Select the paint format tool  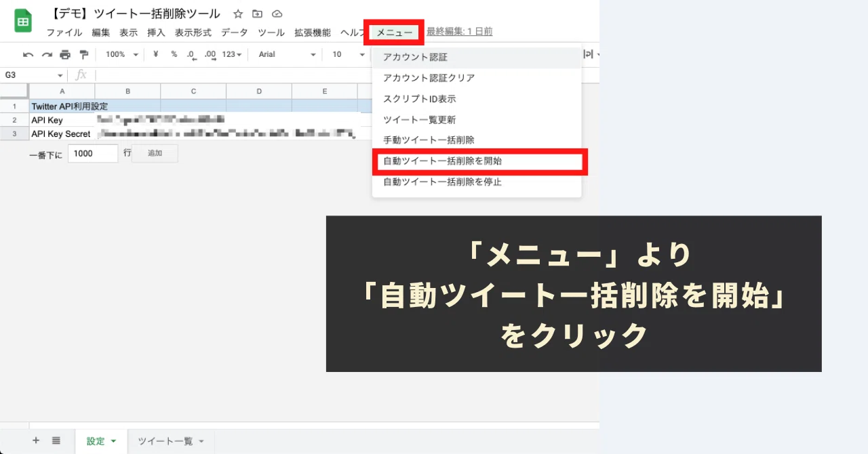[83, 54]
